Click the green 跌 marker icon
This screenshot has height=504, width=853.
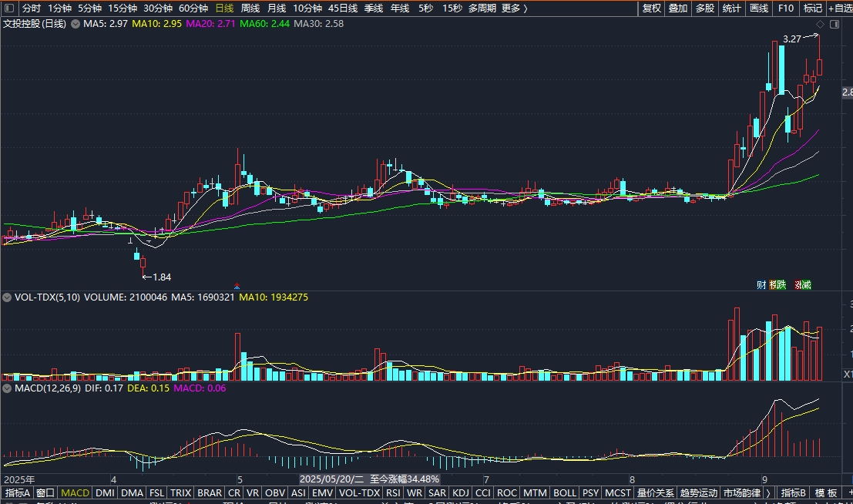(782, 284)
